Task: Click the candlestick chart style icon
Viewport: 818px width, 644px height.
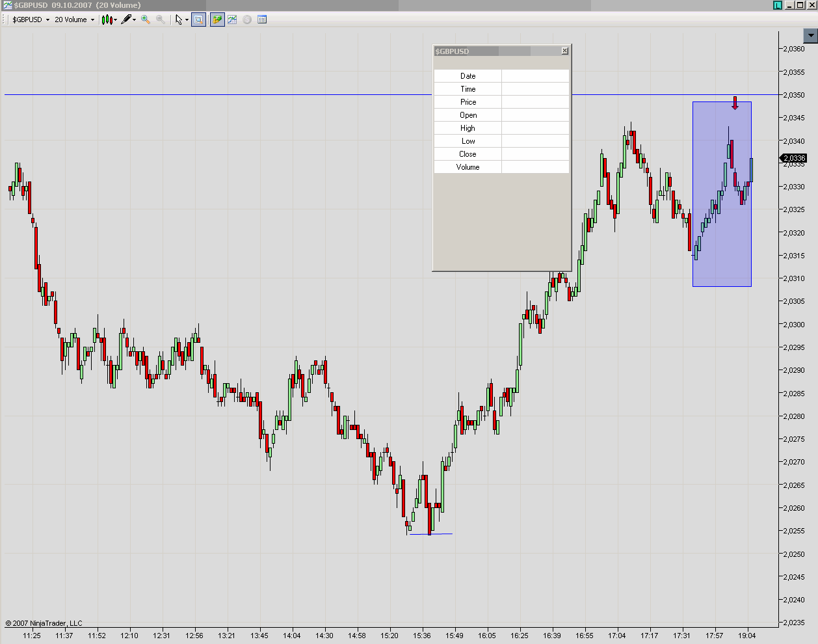Action: pyautogui.click(x=107, y=20)
